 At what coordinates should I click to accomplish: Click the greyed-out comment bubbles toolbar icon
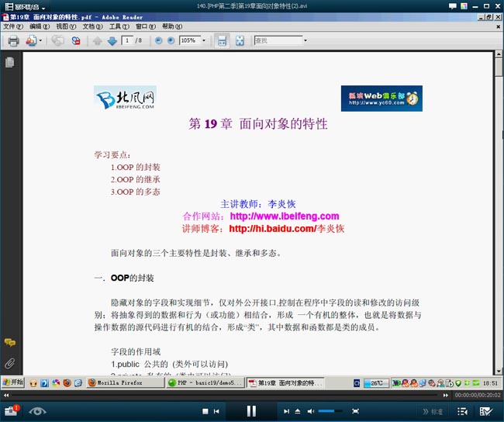point(58,40)
